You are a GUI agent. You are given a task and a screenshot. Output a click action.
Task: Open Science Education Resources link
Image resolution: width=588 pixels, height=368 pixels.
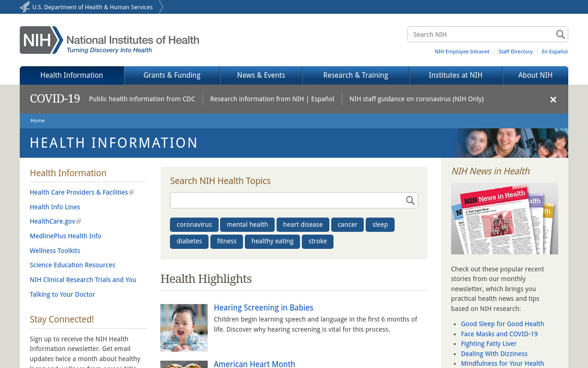(x=73, y=265)
